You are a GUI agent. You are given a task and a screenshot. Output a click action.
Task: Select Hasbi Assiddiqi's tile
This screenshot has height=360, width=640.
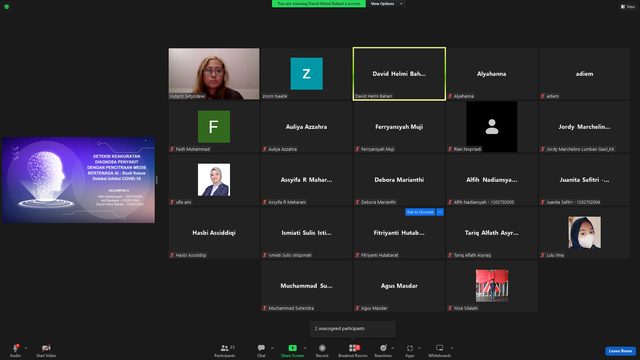click(214, 233)
